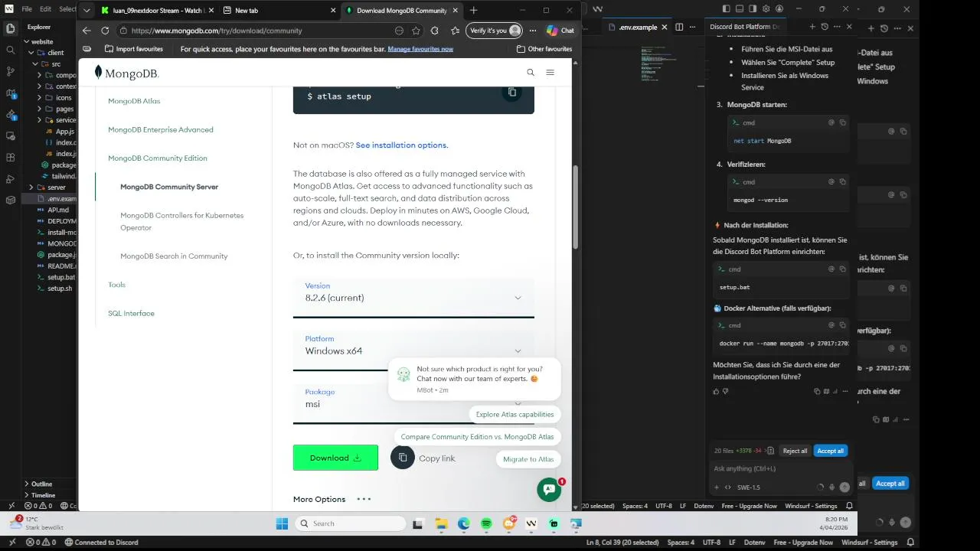Open MongoDB Community Server in the sidebar

169,187
